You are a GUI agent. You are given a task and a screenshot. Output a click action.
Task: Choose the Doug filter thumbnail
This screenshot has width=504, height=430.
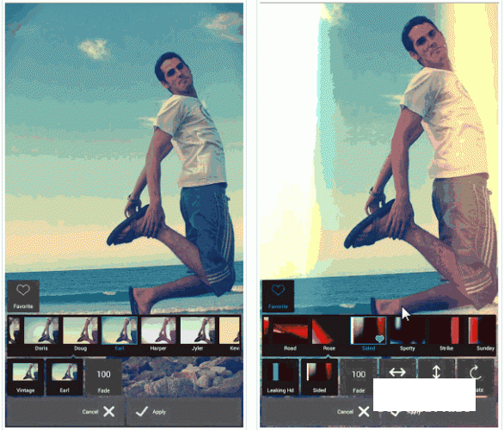coord(80,335)
